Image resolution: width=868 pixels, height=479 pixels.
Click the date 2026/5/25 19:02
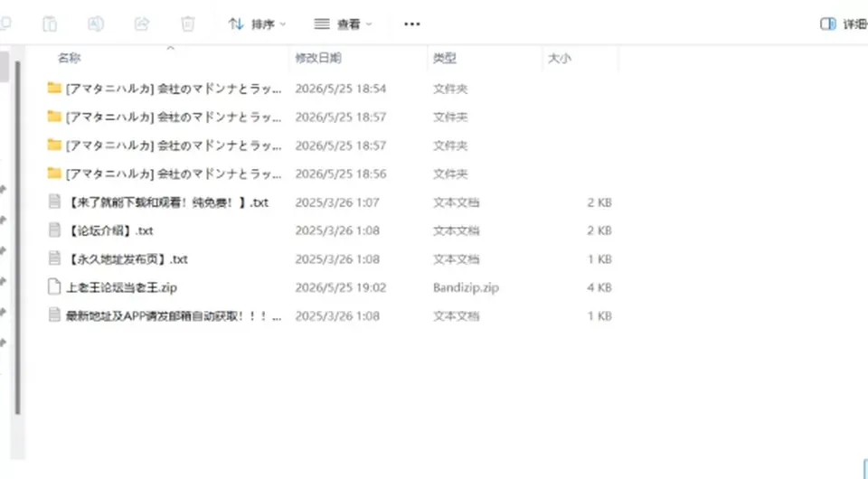coord(341,287)
